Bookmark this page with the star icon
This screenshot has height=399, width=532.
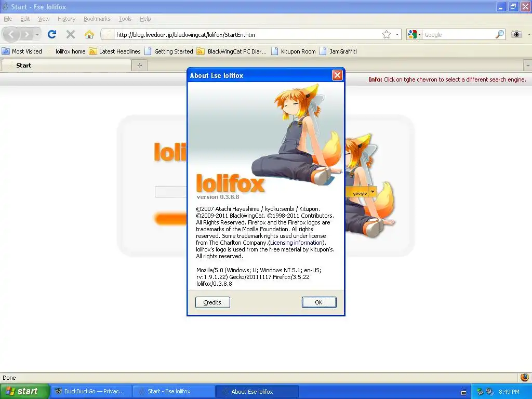(x=386, y=35)
